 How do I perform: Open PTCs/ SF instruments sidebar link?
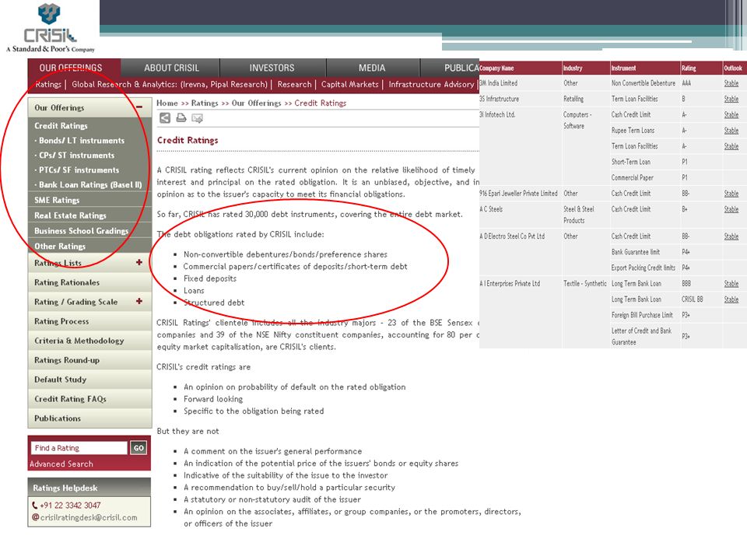tap(79, 170)
